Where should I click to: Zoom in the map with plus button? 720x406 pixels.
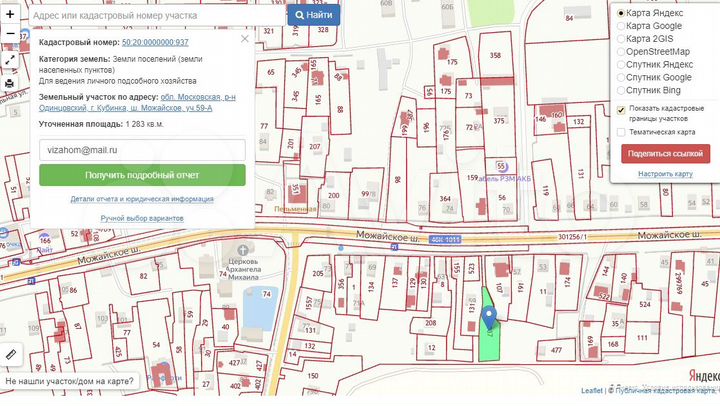pyautogui.click(x=10, y=14)
